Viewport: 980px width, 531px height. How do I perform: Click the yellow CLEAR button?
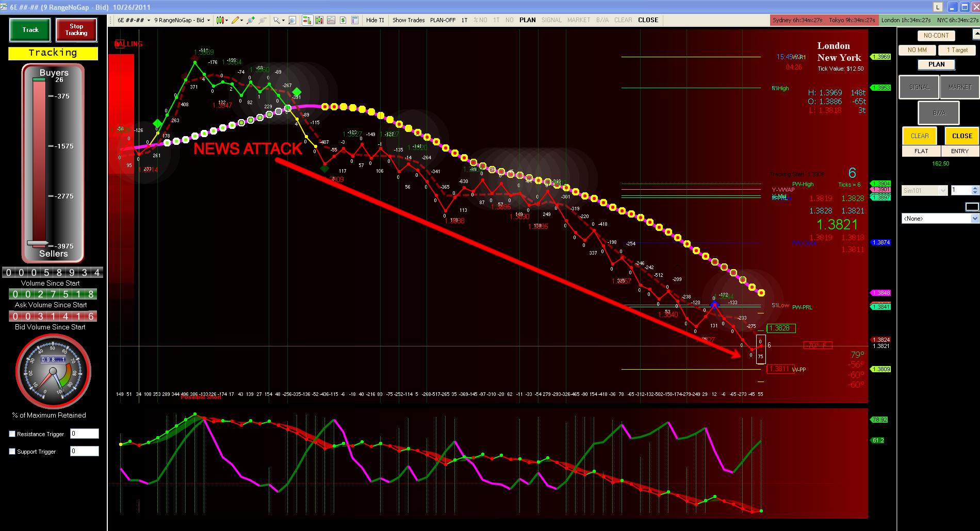tap(920, 136)
